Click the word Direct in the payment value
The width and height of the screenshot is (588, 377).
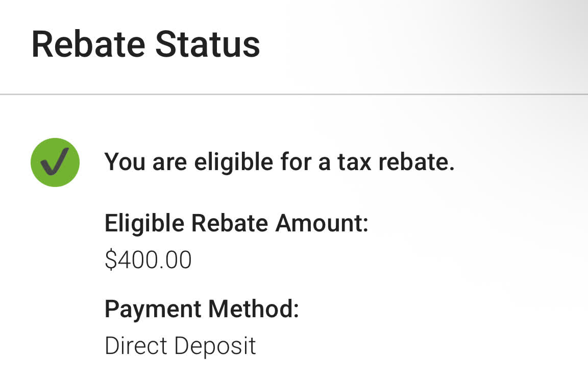coord(136,346)
